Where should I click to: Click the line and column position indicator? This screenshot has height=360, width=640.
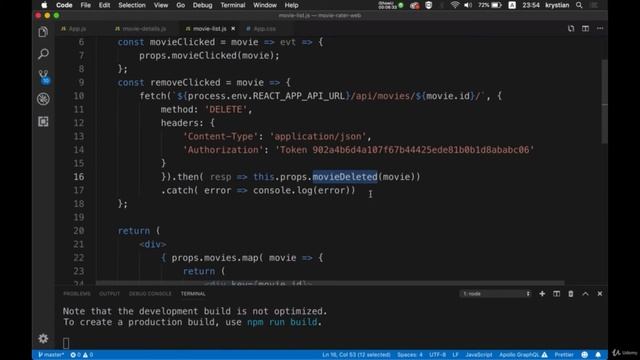point(356,355)
